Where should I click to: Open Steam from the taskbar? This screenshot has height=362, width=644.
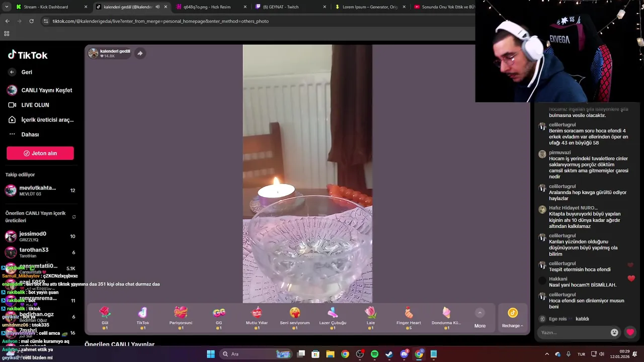tap(389, 354)
